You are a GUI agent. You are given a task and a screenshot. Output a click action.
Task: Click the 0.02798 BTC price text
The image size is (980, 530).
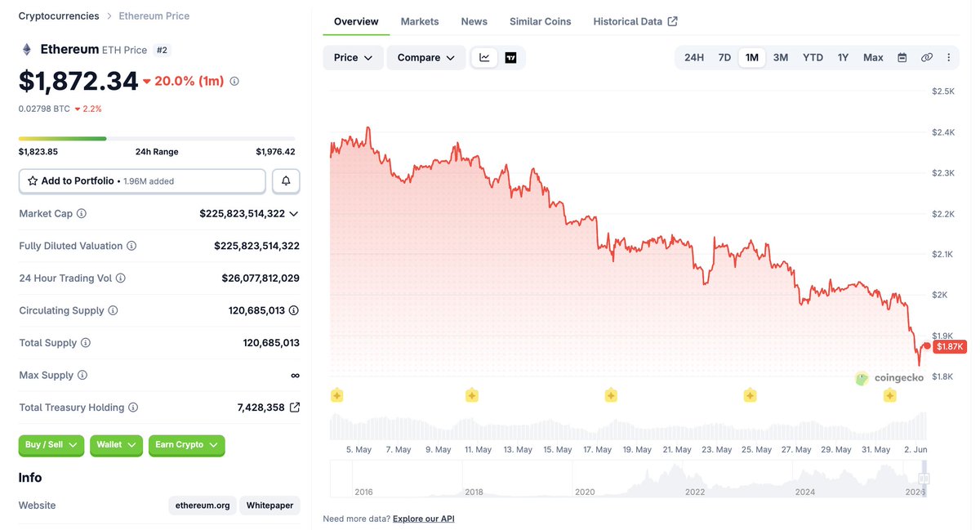(x=44, y=109)
